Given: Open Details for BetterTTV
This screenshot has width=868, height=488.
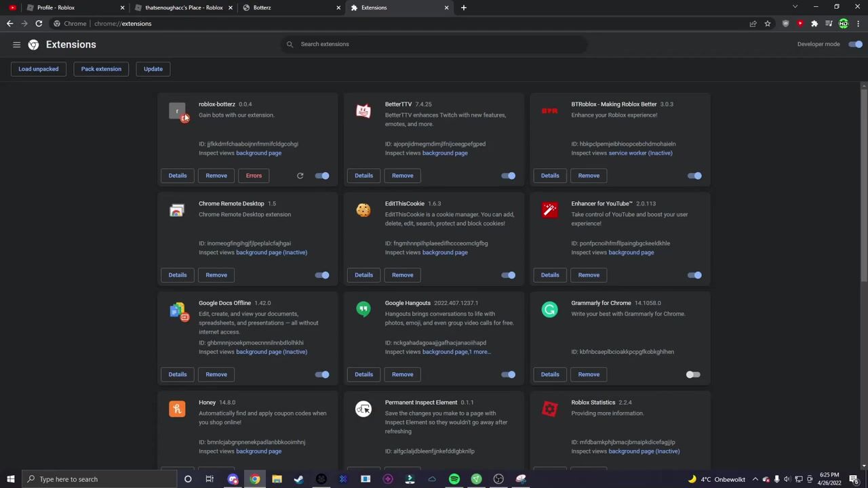Looking at the screenshot, I should [x=363, y=176].
